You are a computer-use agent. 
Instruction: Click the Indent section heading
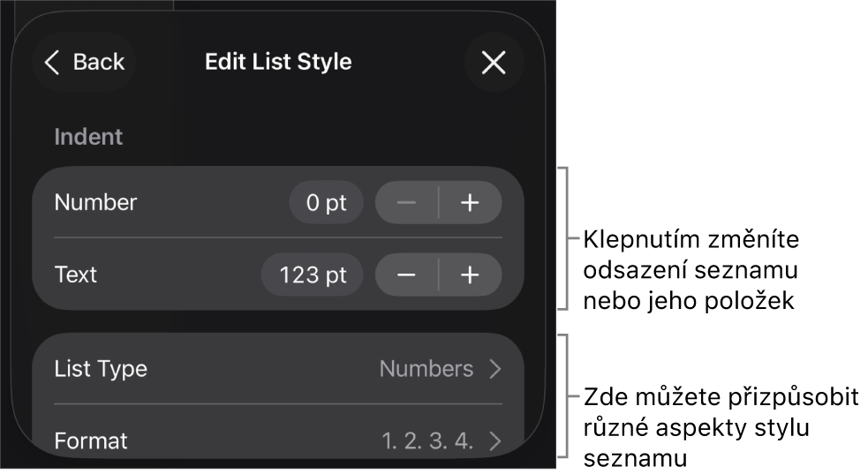click(x=88, y=137)
